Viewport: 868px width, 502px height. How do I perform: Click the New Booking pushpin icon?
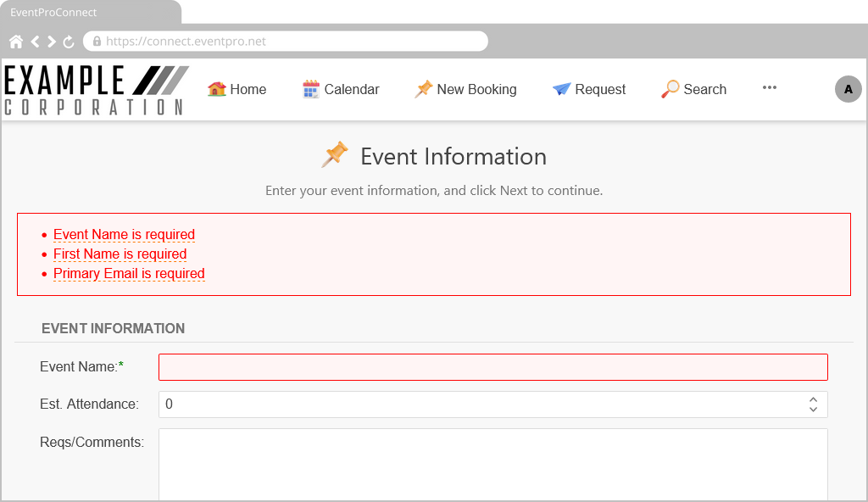pyautogui.click(x=424, y=89)
